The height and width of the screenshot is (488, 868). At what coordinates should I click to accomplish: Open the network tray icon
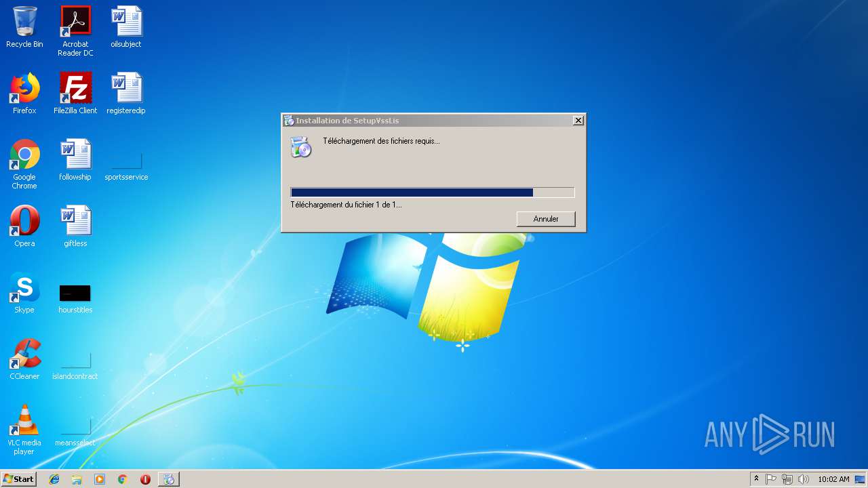point(787,479)
